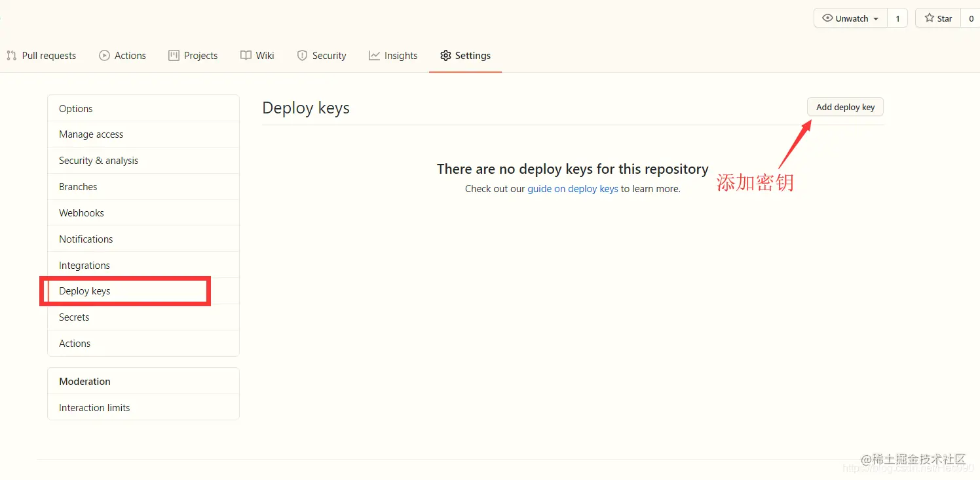Click the Add deploy key button
The width and height of the screenshot is (980, 480).
pos(845,108)
